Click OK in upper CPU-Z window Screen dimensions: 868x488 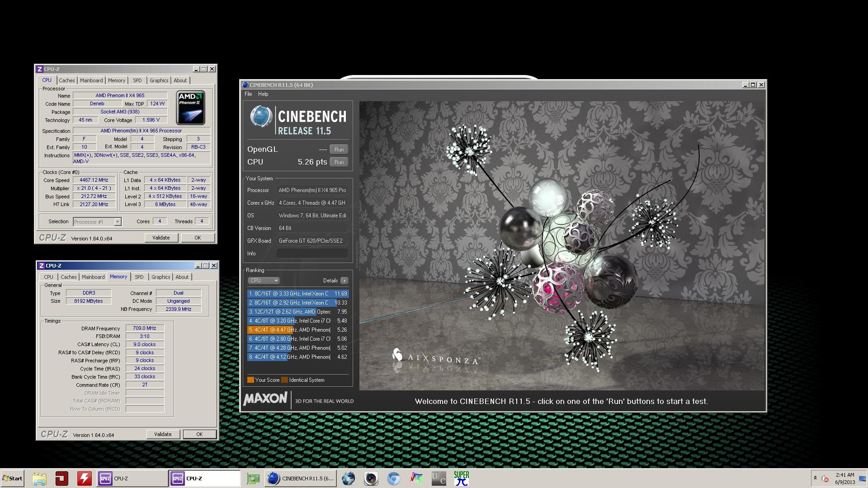198,238
